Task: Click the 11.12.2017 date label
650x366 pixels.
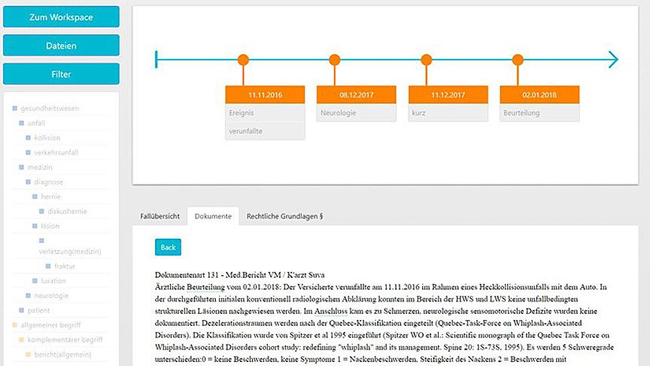Action: [448, 95]
